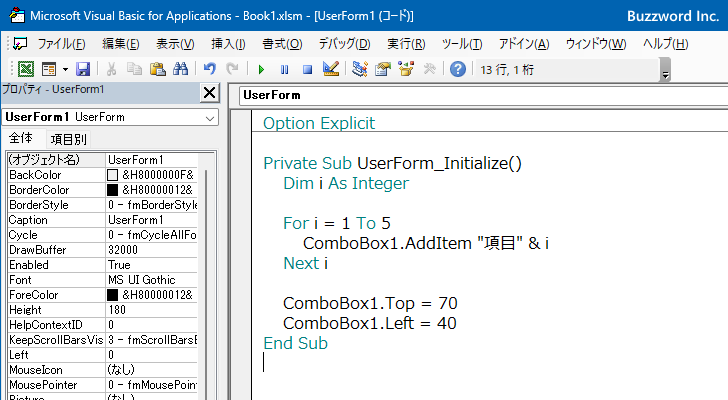728x400 pixels.
Task: Save the project with the floppy disk icon
Action: point(83,69)
